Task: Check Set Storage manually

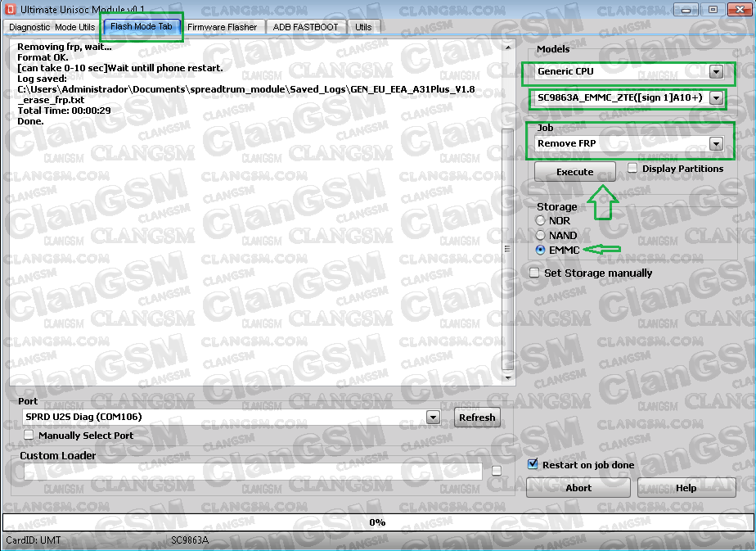Action: click(534, 273)
